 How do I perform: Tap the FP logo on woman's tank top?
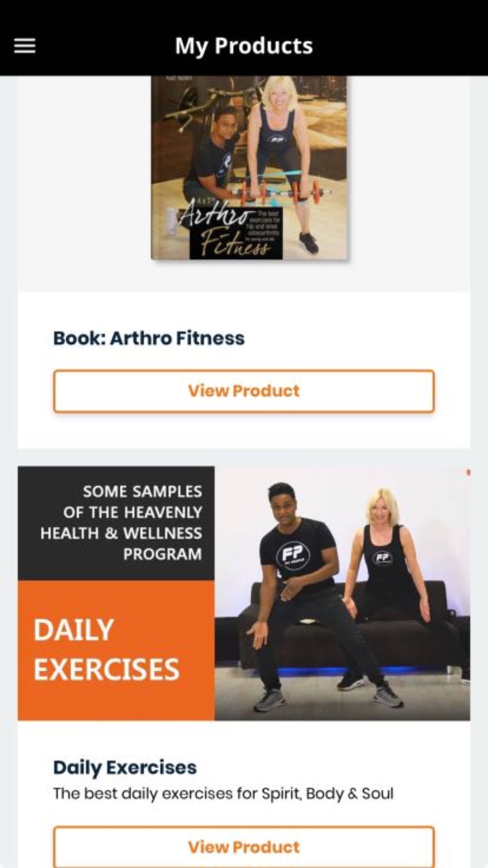382,558
